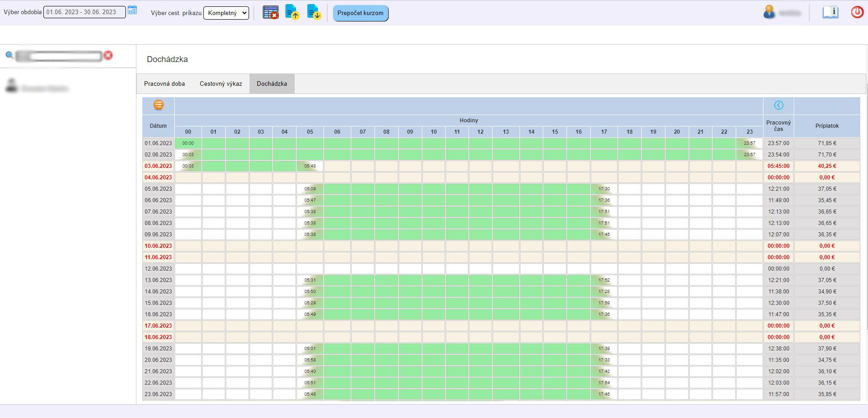Click the 05:31 start time on 13.06.2023
The image size is (868, 418).
point(310,280)
